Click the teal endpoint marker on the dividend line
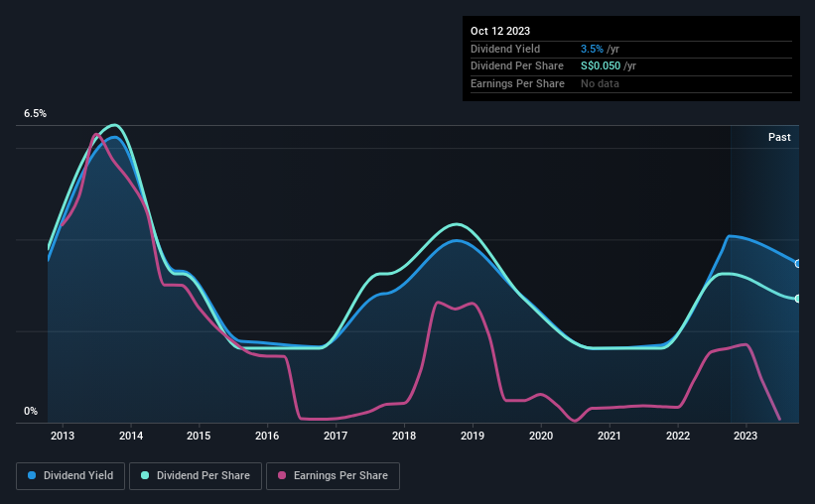This screenshot has height=504, width=815. pos(798,299)
